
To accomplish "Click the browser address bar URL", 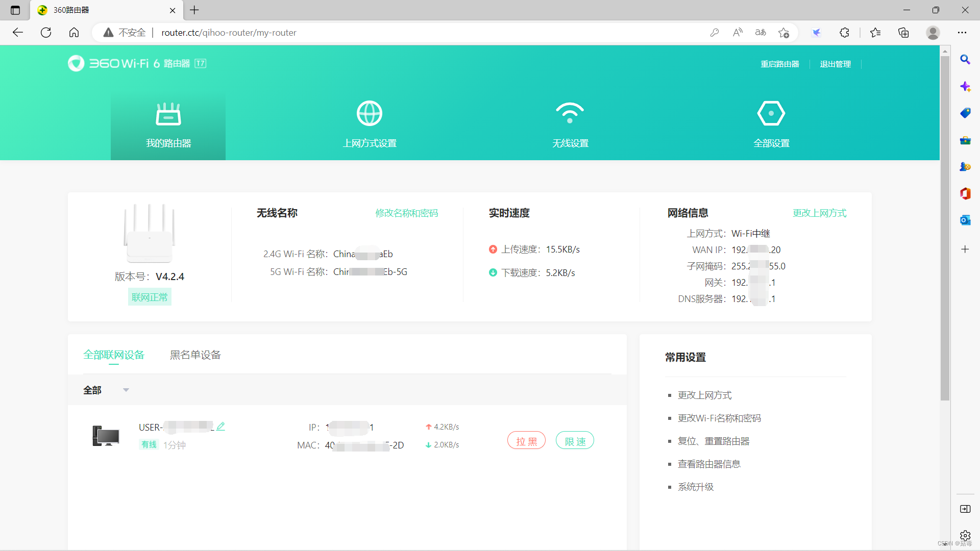I will coord(229,33).
